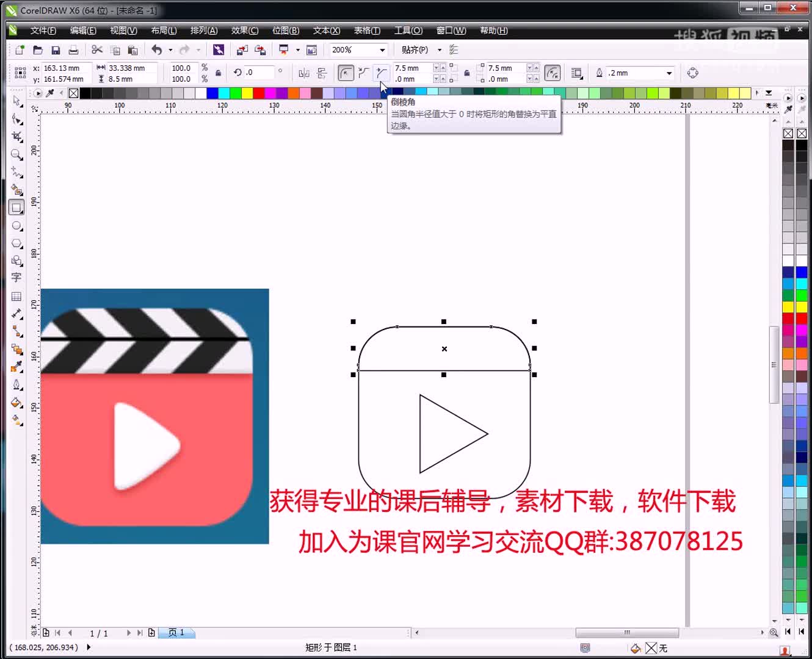812x659 pixels.
Task: Select the Pick tool in the toolbox
Action: pos(16,101)
